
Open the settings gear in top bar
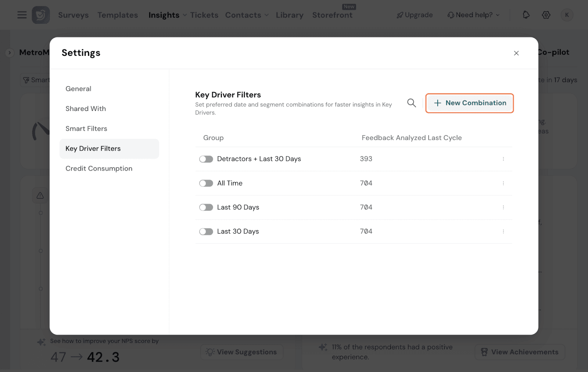coord(546,15)
